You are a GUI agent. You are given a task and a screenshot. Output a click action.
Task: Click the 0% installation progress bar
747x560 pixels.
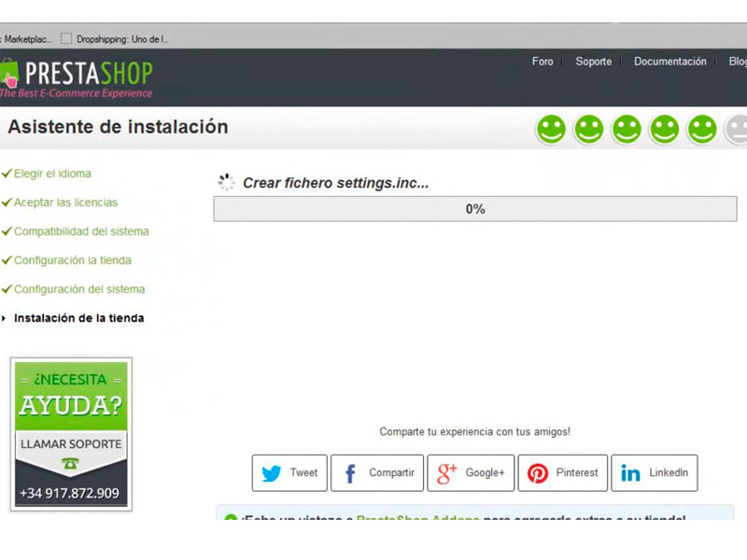click(x=475, y=209)
